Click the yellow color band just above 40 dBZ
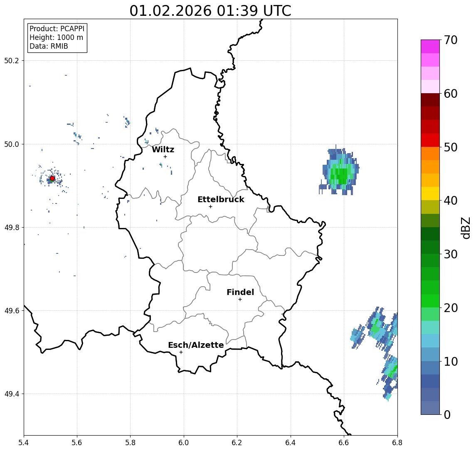Image resolution: width=476 pixels, height=451 pixels. coord(430,193)
